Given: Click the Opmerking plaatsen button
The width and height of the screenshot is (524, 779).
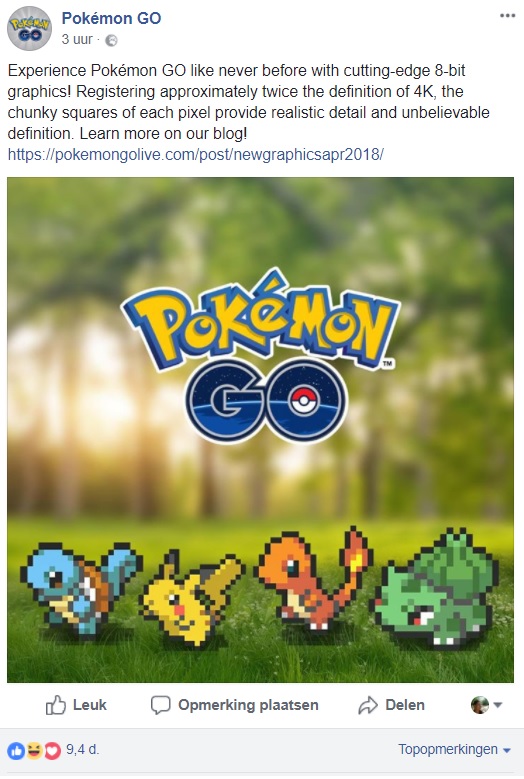Looking at the screenshot, I should tap(234, 705).
